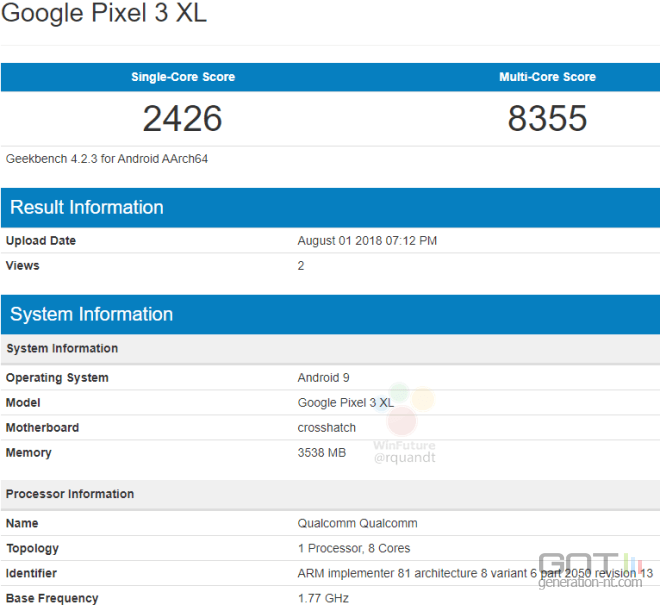Screen dimensions: 660x611
Task: Select the Android 9 value
Action: tap(323, 377)
